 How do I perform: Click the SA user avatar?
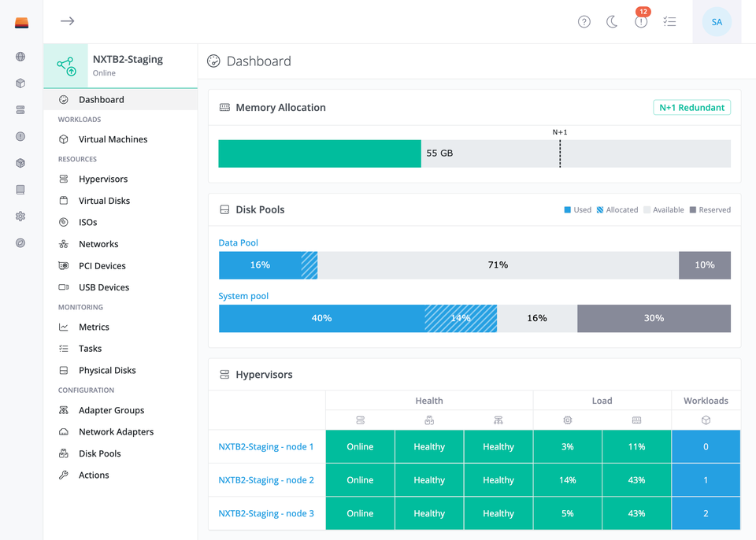pyautogui.click(x=717, y=22)
